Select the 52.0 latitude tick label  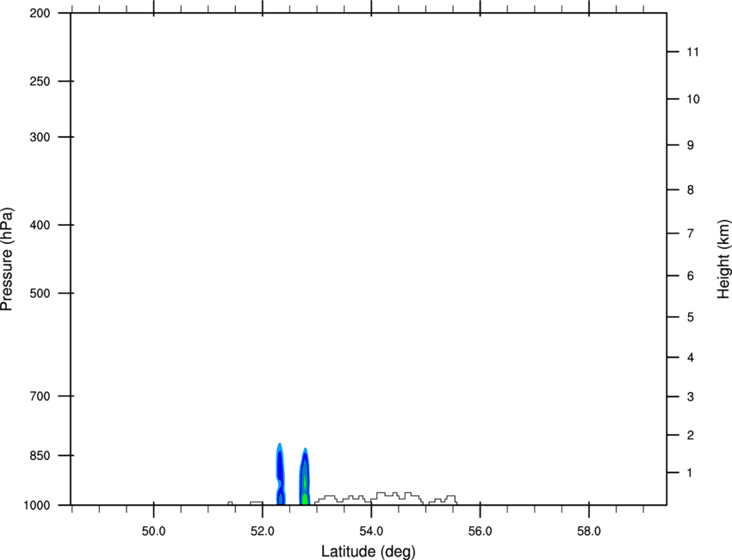pos(263,532)
